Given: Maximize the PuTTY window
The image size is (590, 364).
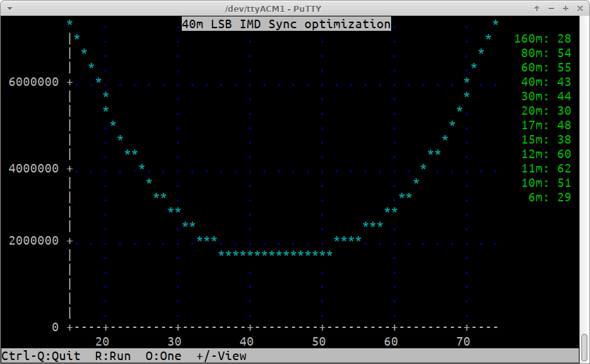Looking at the screenshot, I should (566, 8).
